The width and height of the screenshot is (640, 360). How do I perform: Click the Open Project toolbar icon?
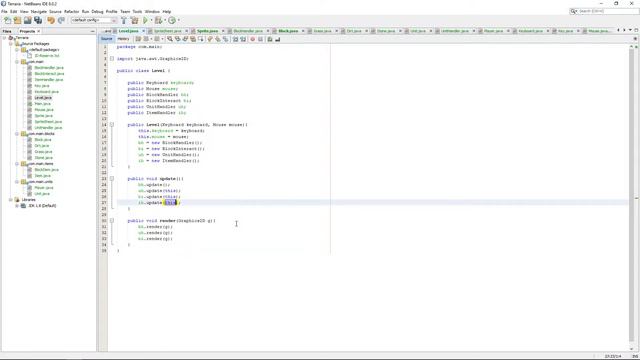(28, 20)
